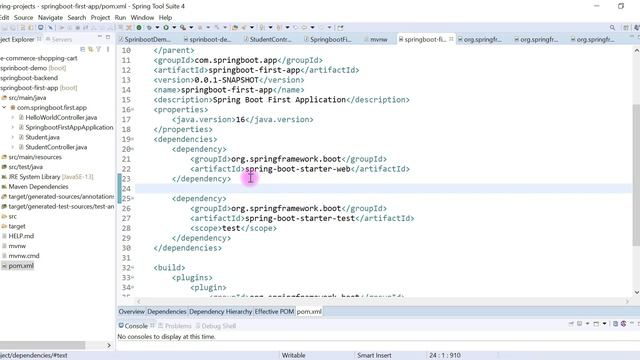Open Project Explorer View Menu icon

(108, 49)
